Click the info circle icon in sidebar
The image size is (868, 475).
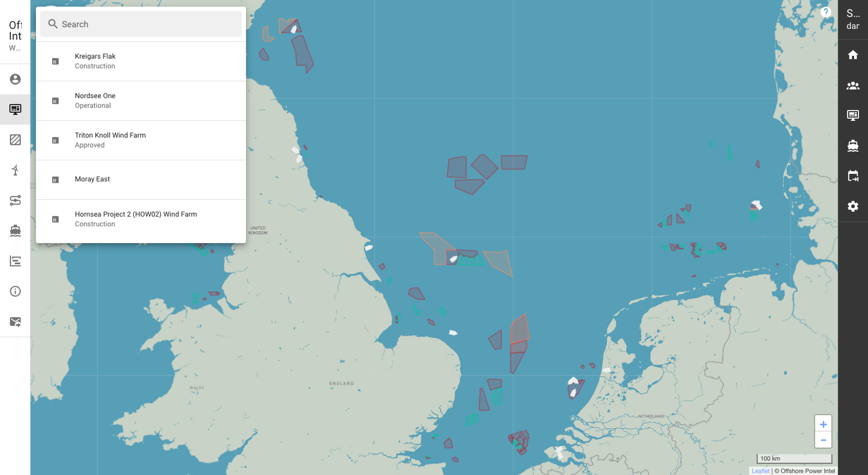tap(15, 292)
